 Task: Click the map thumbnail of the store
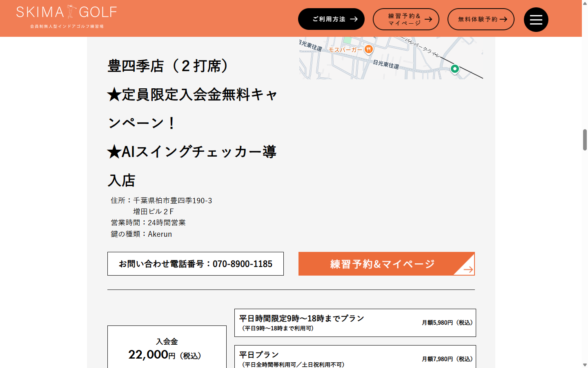pos(391,58)
